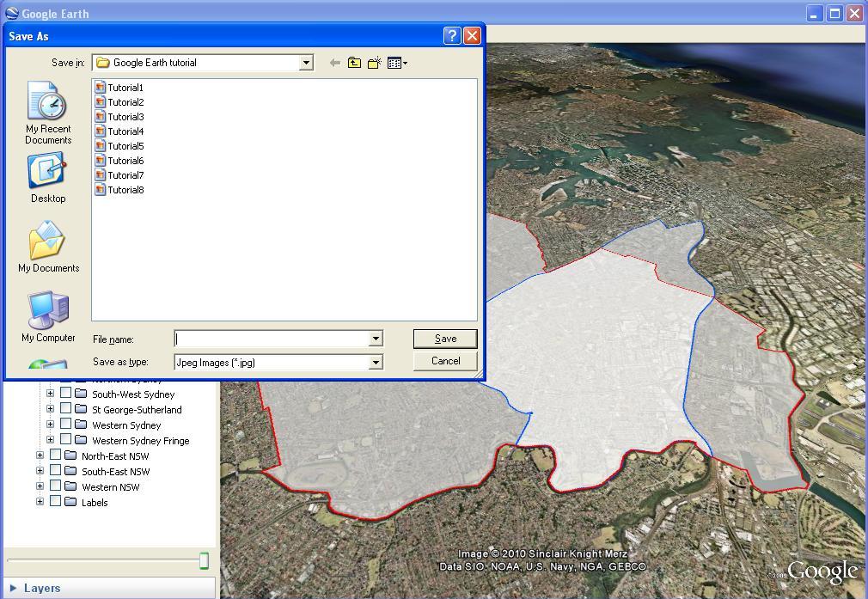Select the Western Sydney Fringe folder icon

pyautogui.click(x=81, y=440)
